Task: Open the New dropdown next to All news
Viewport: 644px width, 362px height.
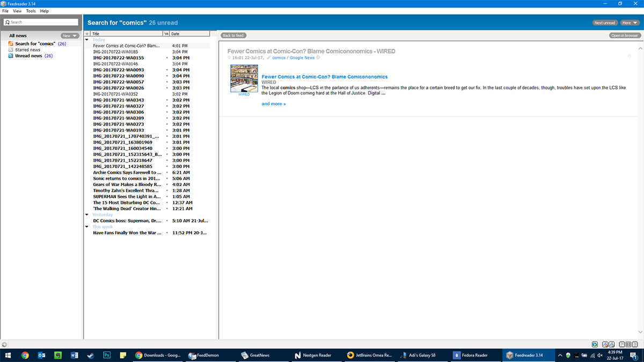Action: click(70, 35)
